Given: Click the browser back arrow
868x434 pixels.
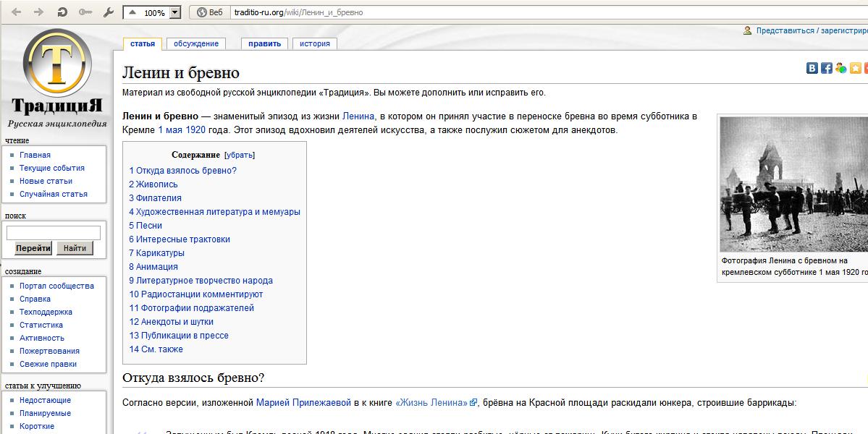Looking at the screenshot, I should point(16,12).
